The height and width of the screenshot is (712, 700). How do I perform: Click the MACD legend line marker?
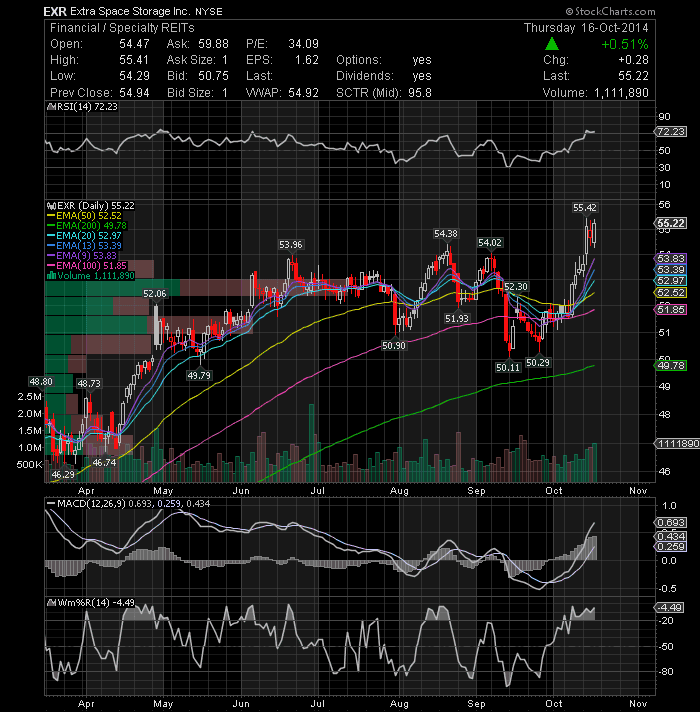pos(51,504)
